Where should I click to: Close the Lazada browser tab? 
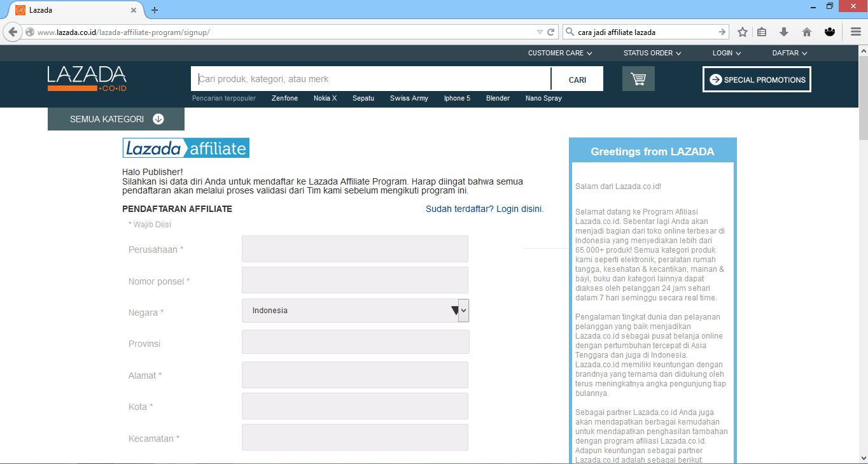coord(133,10)
